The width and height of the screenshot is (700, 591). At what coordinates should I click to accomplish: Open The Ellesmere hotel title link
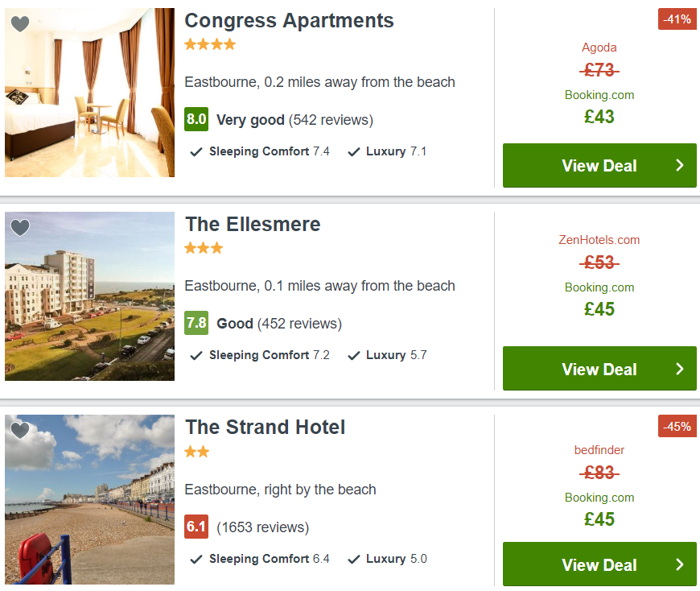coord(253,225)
